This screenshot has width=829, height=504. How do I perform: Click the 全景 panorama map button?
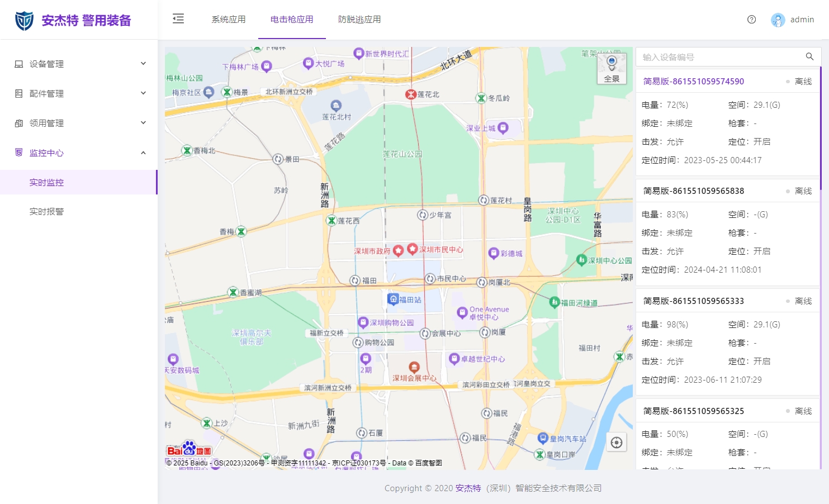point(612,69)
